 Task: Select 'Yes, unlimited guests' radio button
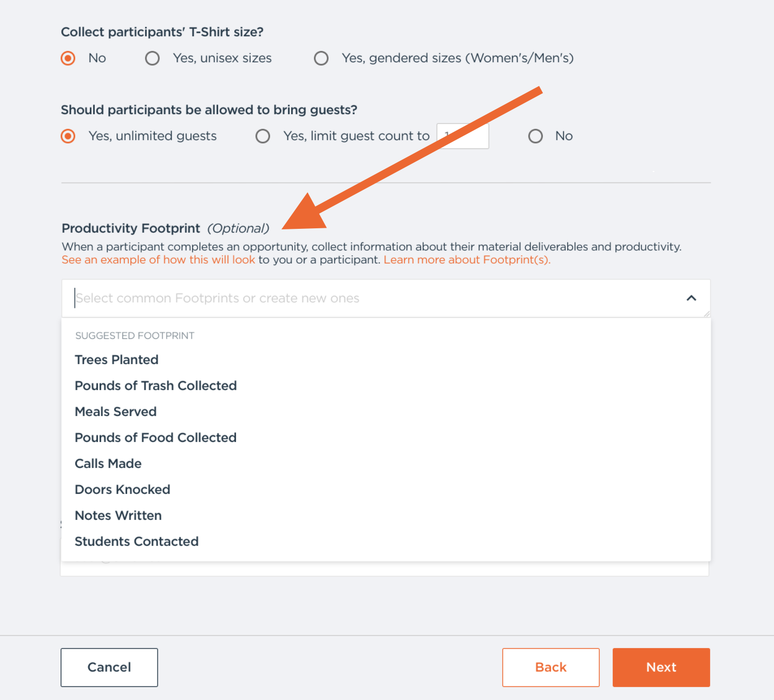pyautogui.click(x=68, y=136)
